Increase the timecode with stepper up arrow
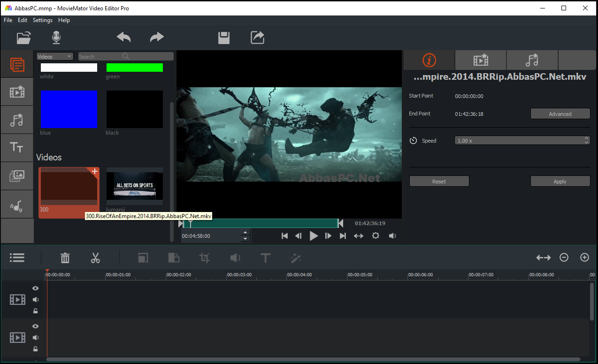Viewport: 598px width, 364px height. coord(245,232)
